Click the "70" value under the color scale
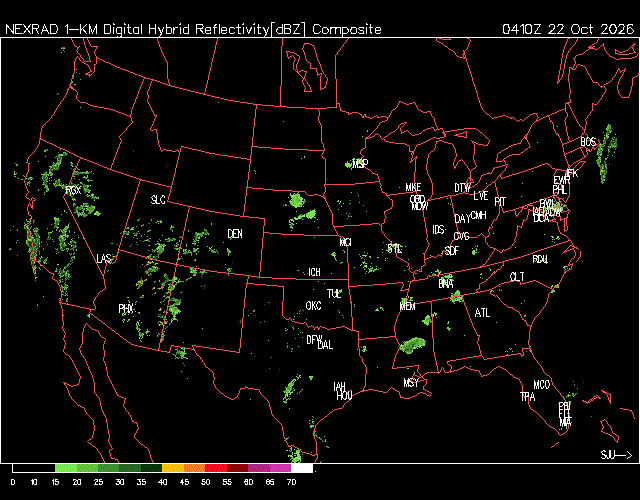 [x=291, y=482]
